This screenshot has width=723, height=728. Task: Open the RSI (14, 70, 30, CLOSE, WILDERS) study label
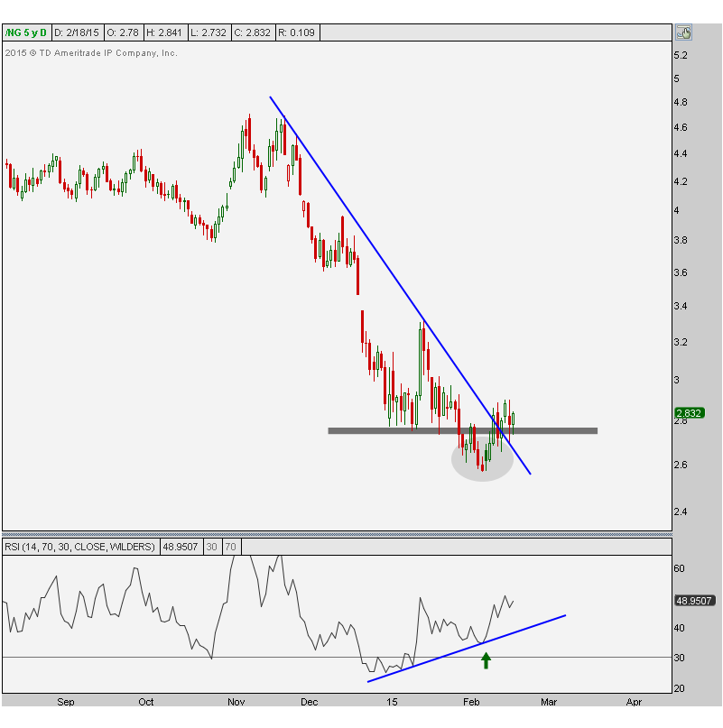[x=79, y=547]
